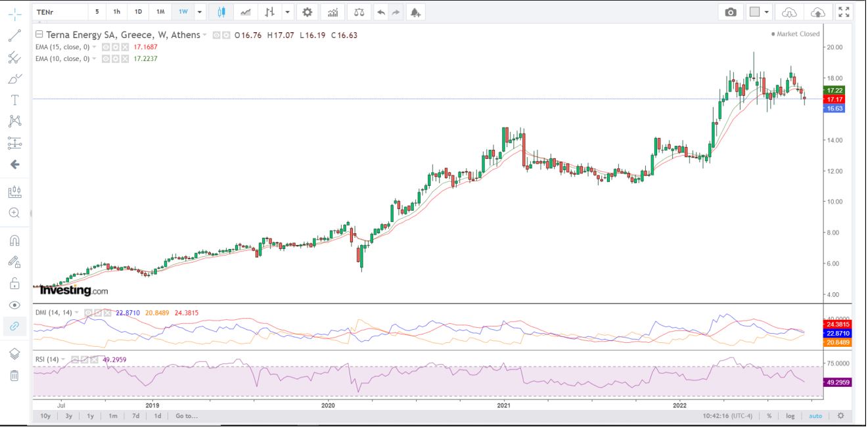Expand the EMA (15, close, 0) options arrow
Image resolution: width=868 pixels, height=427 pixels.
(x=95, y=47)
